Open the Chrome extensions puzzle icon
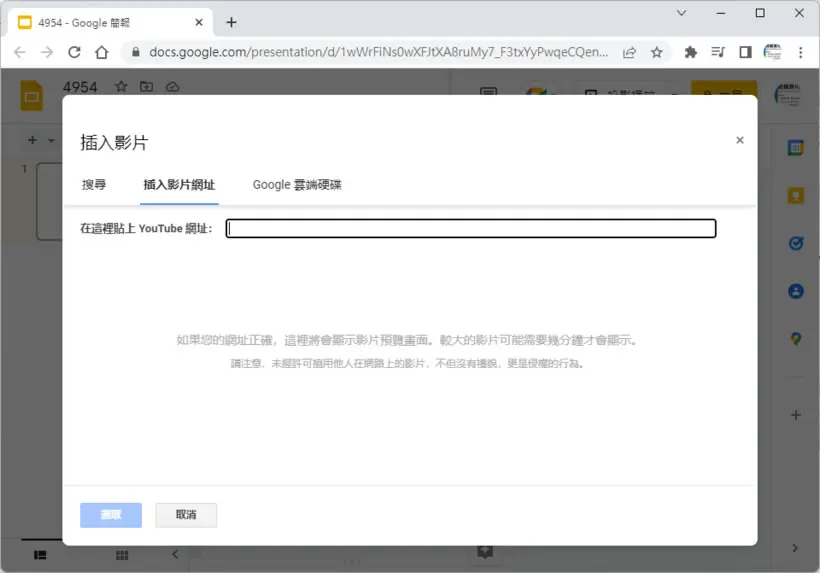The image size is (820, 573). pyautogui.click(x=691, y=52)
